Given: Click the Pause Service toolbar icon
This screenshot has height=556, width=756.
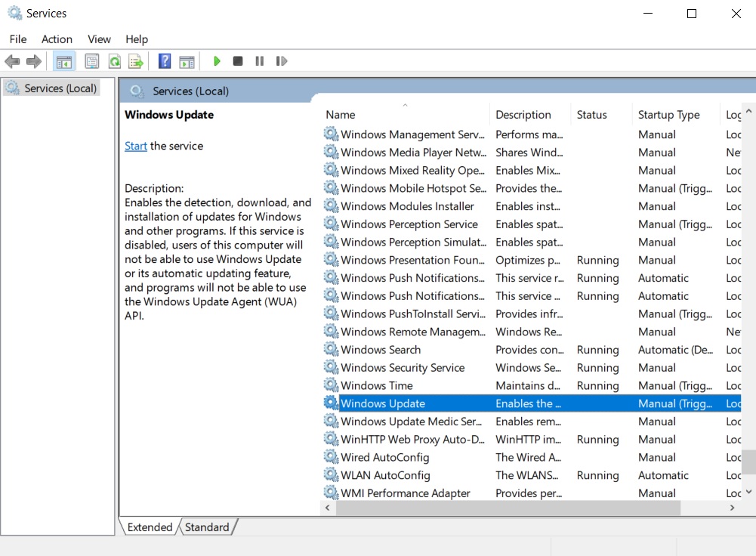Looking at the screenshot, I should click(259, 61).
